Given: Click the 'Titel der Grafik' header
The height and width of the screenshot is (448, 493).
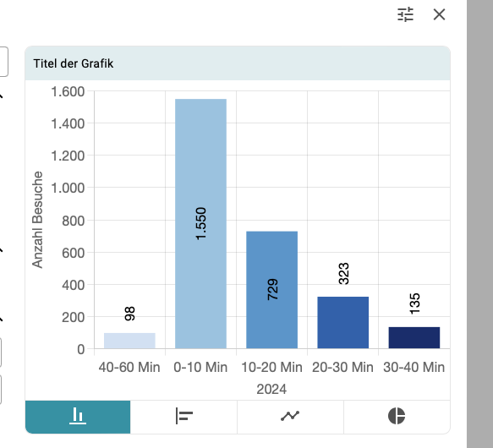Looking at the screenshot, I should (74, 63).
